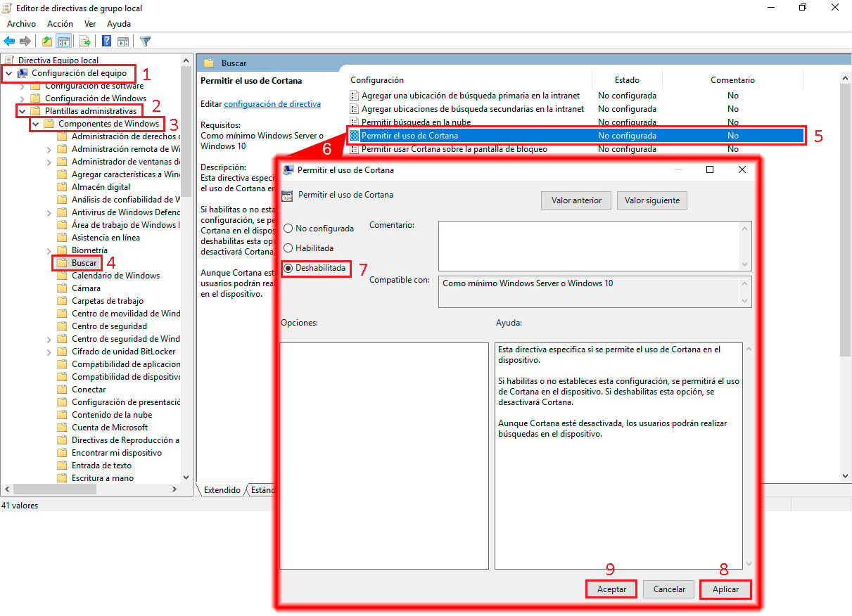852x616 pixels.
Task: Click the filter toolbar icon
Action: pyautogui.click(x=146, y=41)
